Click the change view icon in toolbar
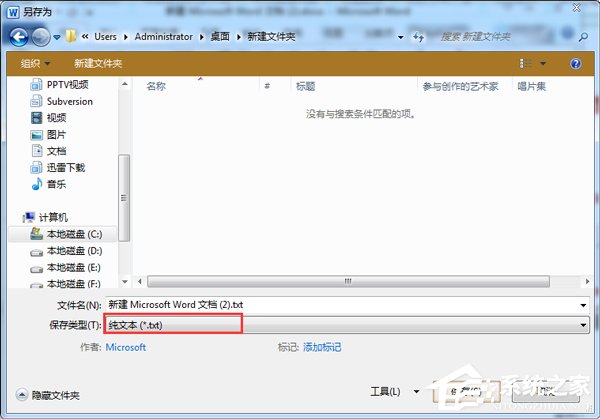The height and width of the screenshot is (419, 600). [526, 63]
